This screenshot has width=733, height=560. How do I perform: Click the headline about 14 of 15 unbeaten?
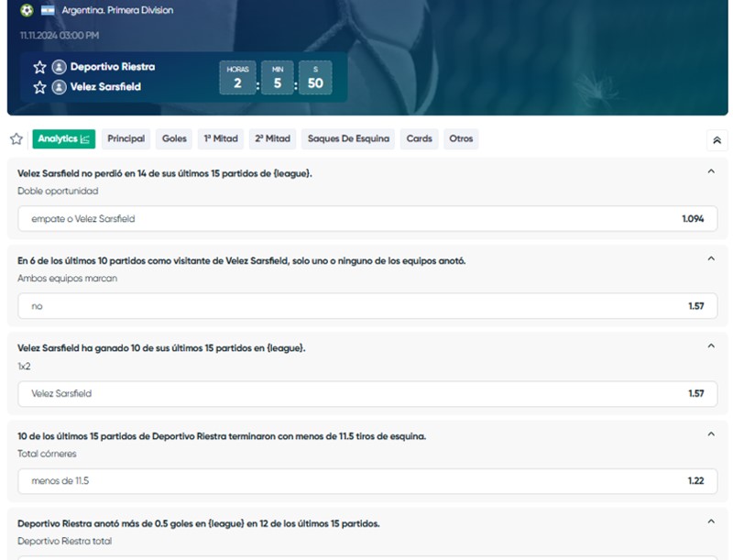point(165,173)
